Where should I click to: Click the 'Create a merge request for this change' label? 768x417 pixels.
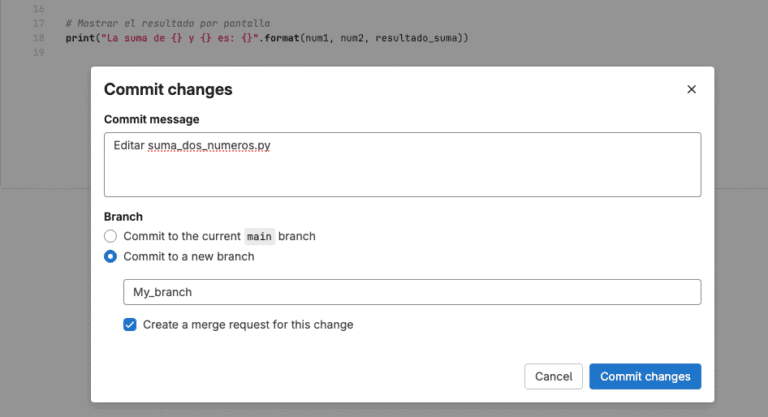[x=248, y=324]
